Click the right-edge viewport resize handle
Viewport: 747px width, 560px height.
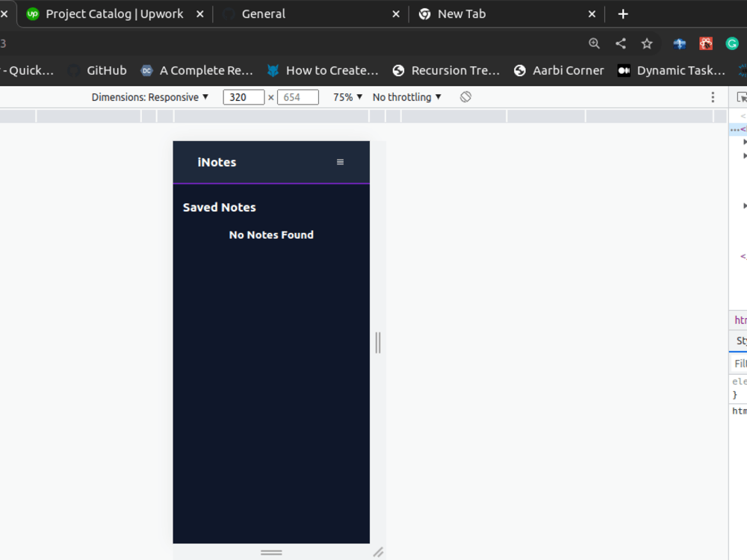(378, 343)
